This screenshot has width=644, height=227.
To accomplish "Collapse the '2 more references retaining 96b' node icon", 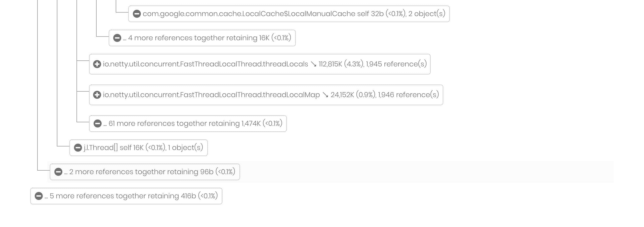I will [58, 172].
